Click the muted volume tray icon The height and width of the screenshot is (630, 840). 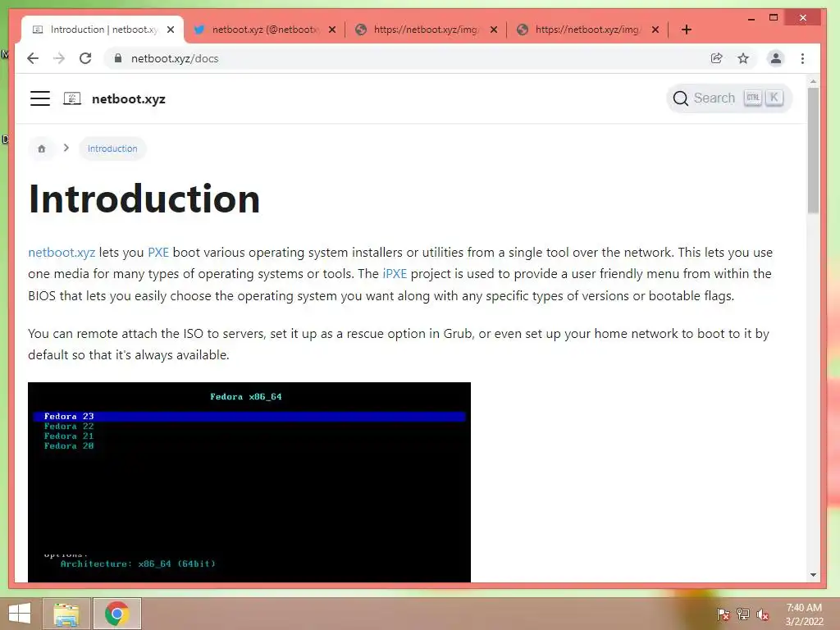pyautogui.click(x=763, y=614)
